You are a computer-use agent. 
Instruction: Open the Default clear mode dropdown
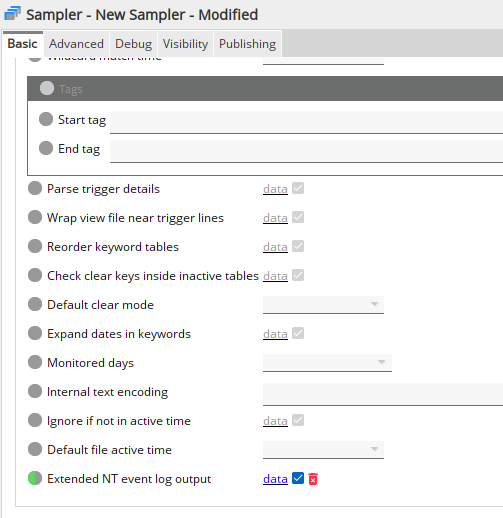(323, 305)
